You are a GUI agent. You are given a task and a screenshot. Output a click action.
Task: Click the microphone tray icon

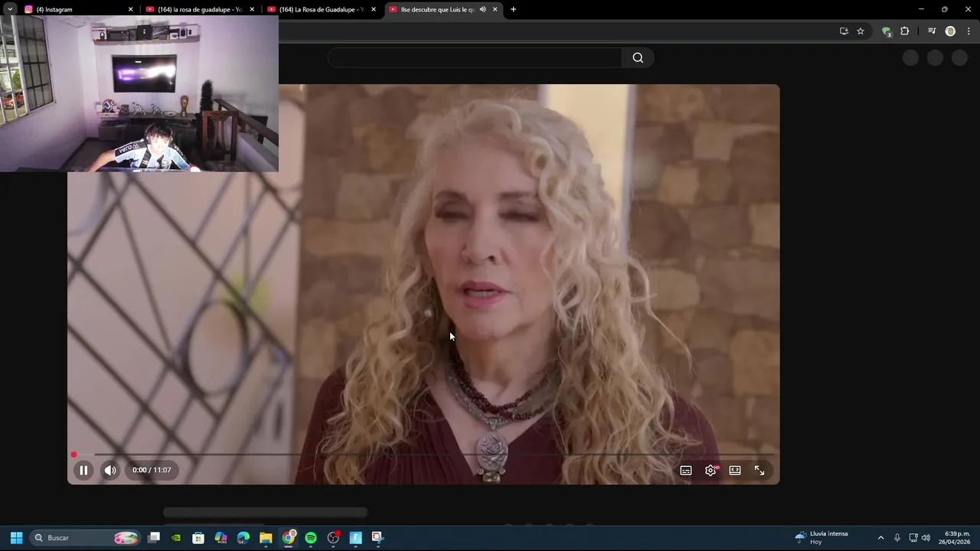(x=897, y=538)
